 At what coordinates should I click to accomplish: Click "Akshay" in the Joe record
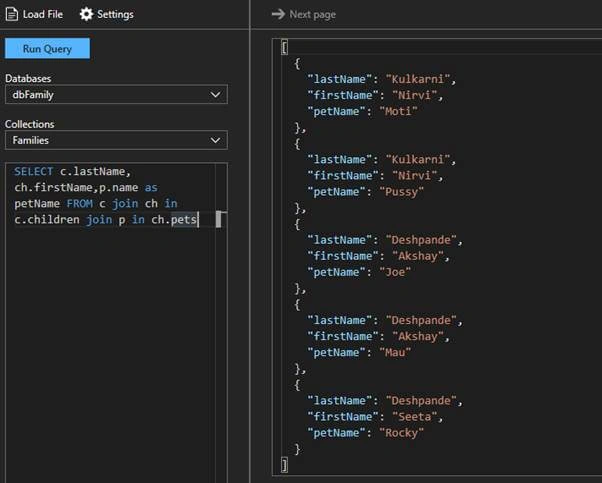pos(418,256)
